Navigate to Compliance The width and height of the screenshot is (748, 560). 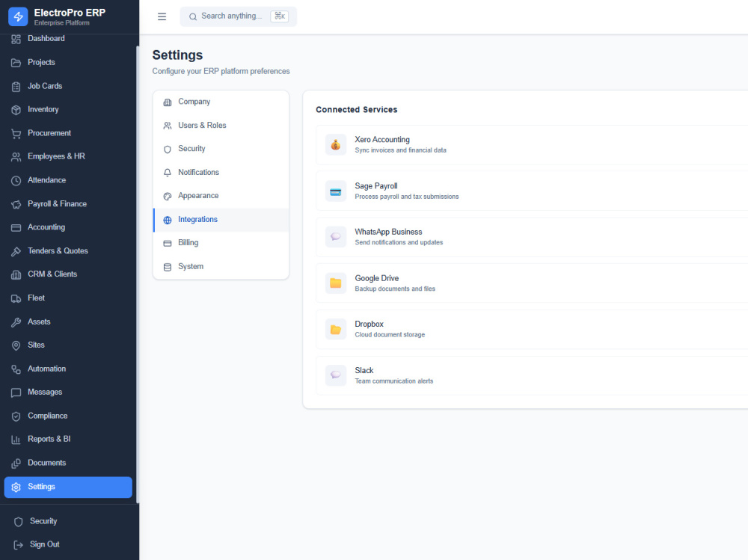tap(68, 416)
